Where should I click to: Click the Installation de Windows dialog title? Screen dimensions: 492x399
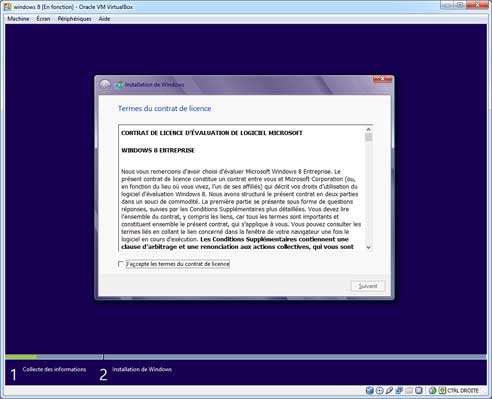(x=154, y=85)
